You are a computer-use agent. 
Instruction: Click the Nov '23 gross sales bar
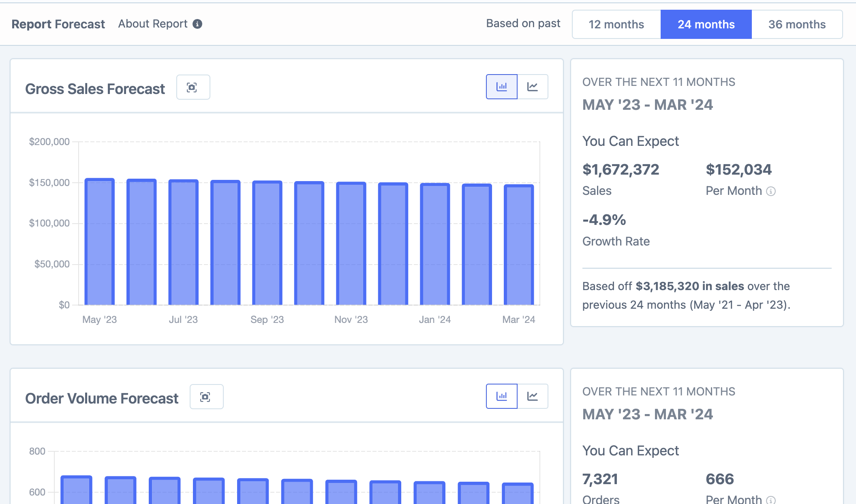(351, 244)
